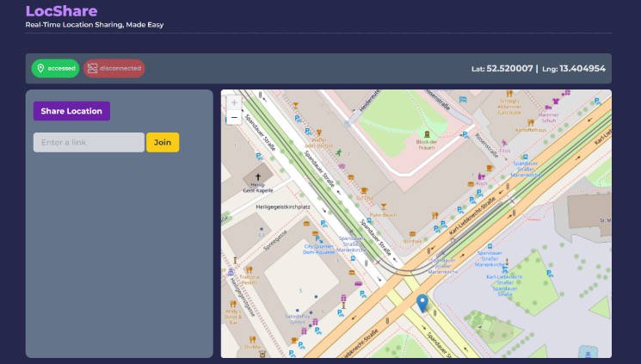Click the restaurant icon beside Palm Beach

(435, 215)
